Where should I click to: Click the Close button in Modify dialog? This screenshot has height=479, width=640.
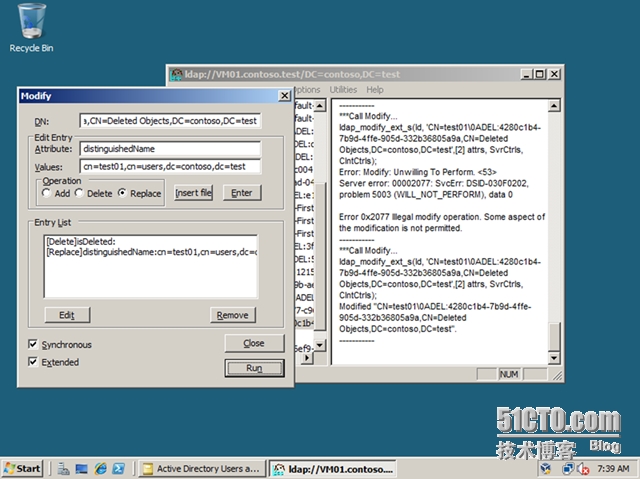(254, 344)
